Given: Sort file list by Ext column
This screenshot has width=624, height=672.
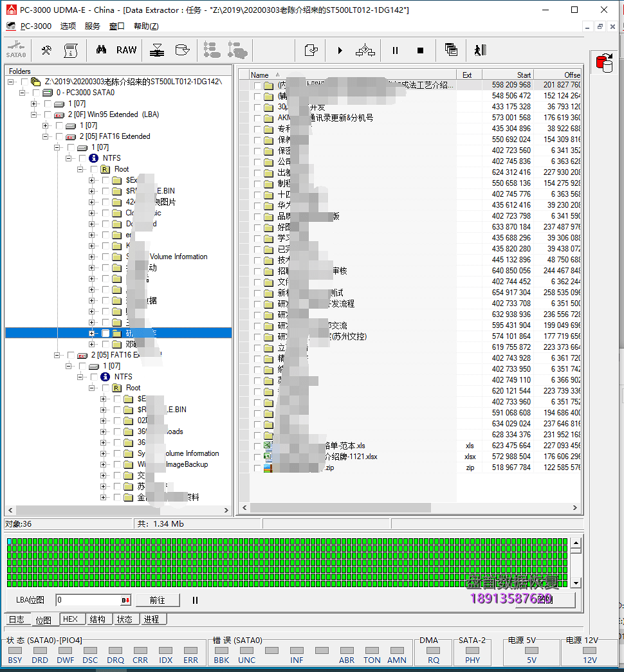Looking at the screenshot, I should 469,75.
